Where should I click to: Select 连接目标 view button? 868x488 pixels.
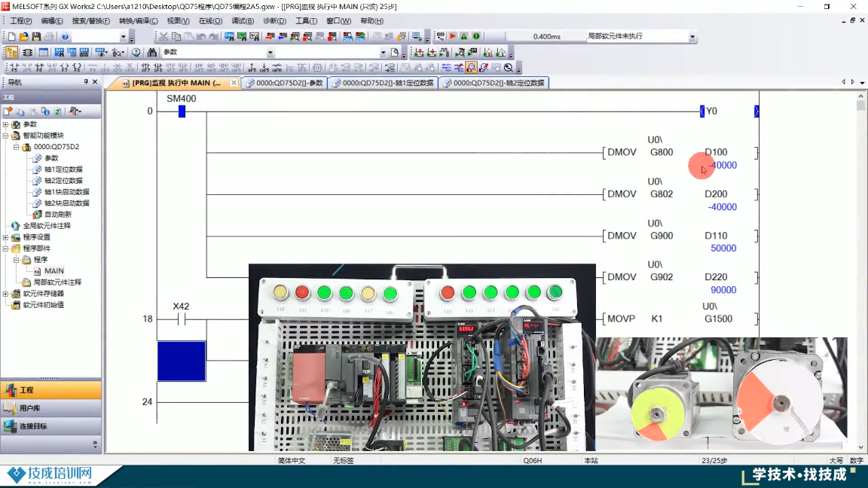point(51,426)
